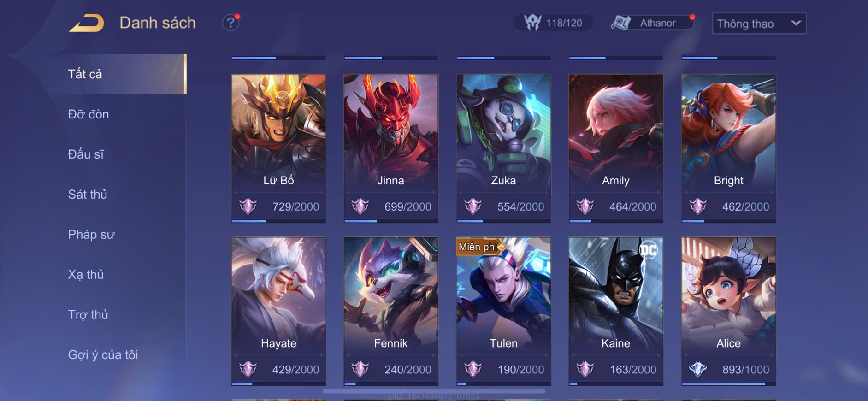The image size is (868, 401).
Task: Switch to the Đỡ đòn tab
Action: [x=89, y=114]
